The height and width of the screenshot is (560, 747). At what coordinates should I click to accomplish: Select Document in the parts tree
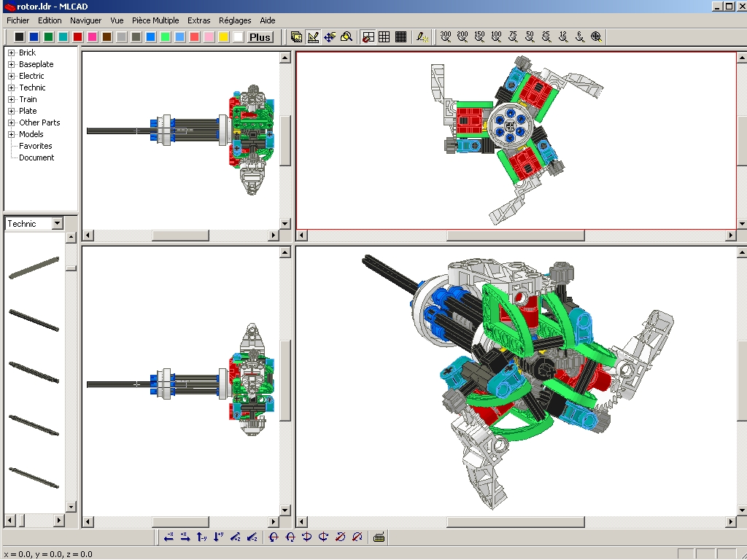tap(36, 157)
